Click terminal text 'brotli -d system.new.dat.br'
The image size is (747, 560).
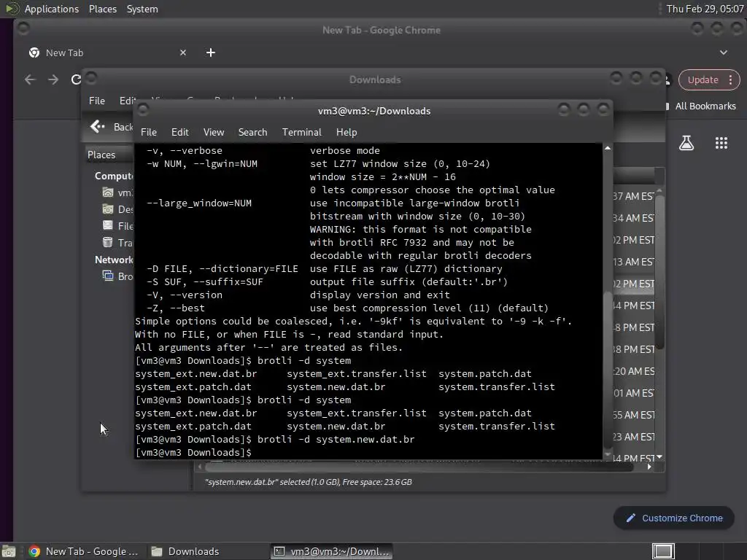(x=336, y=440)
